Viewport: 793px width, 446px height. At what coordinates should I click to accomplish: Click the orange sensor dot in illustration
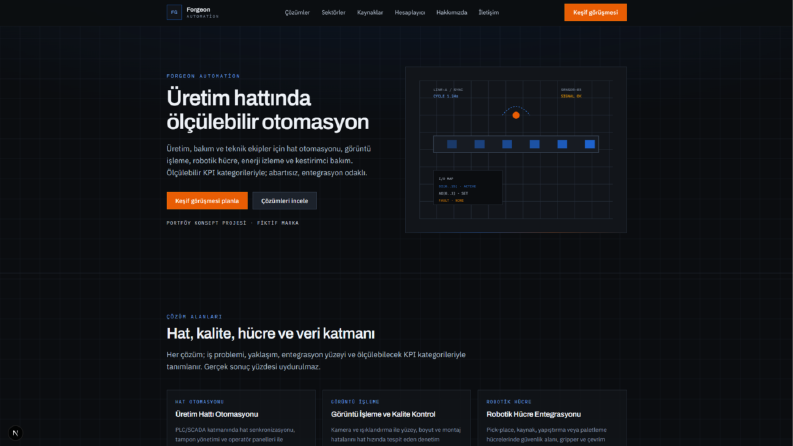(x=516, y=115)
